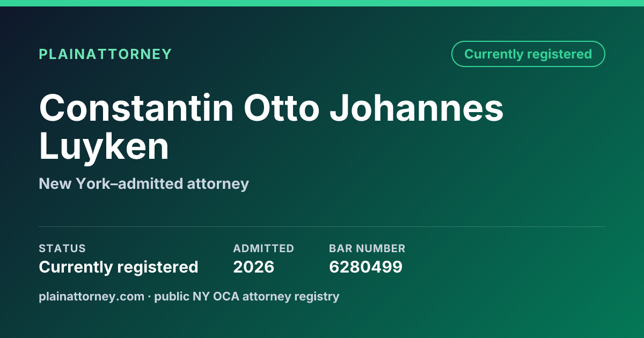644x338 pixels.
Task: Select the admission year 2026
Action: 254,267
